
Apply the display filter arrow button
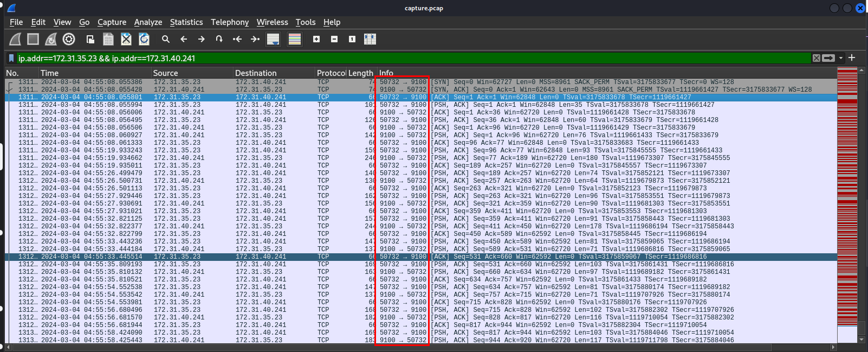pos(828,58)
